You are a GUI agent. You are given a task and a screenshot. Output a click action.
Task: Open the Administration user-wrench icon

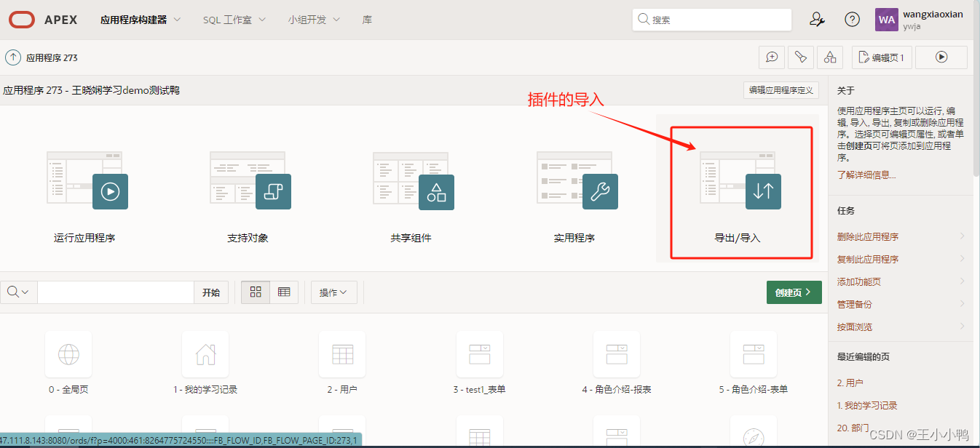point(817,20)
